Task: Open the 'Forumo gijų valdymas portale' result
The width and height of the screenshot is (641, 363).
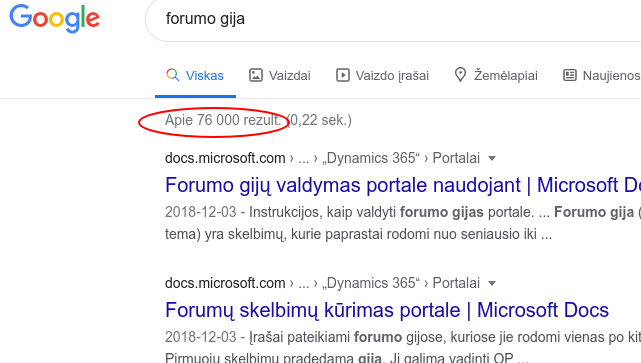Action: point(403,185)
